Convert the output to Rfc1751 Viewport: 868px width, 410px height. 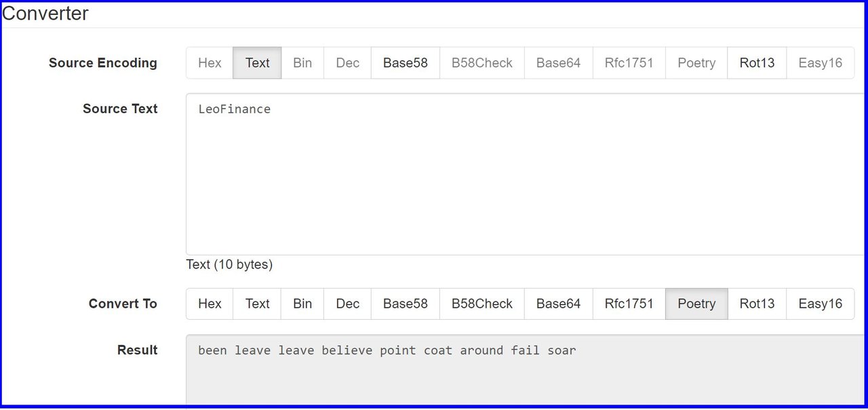coord(629,304)
